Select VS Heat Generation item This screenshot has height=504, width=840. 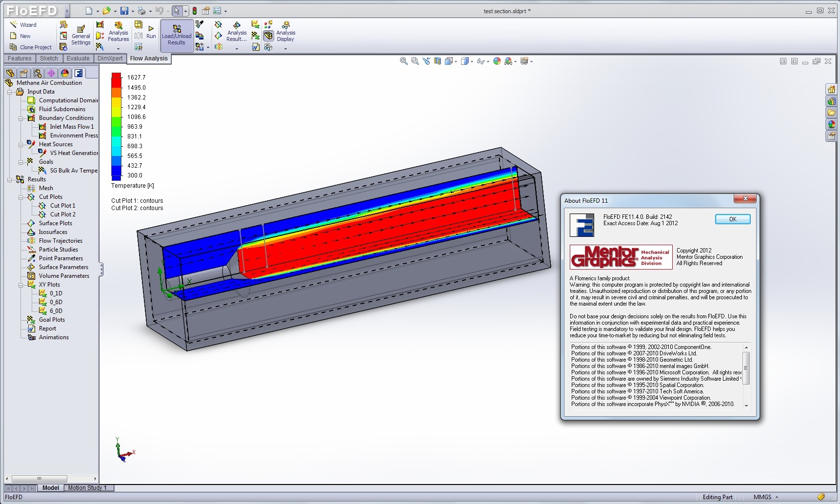[68, 153]
